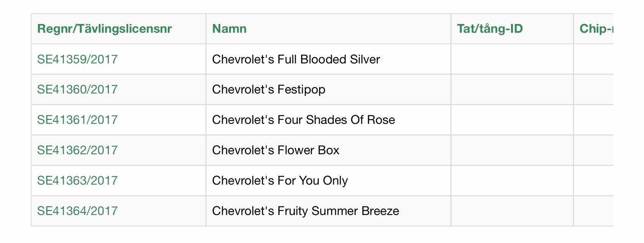644x243 pixels.
Task: Click the Namn column header
Action: 229,29
